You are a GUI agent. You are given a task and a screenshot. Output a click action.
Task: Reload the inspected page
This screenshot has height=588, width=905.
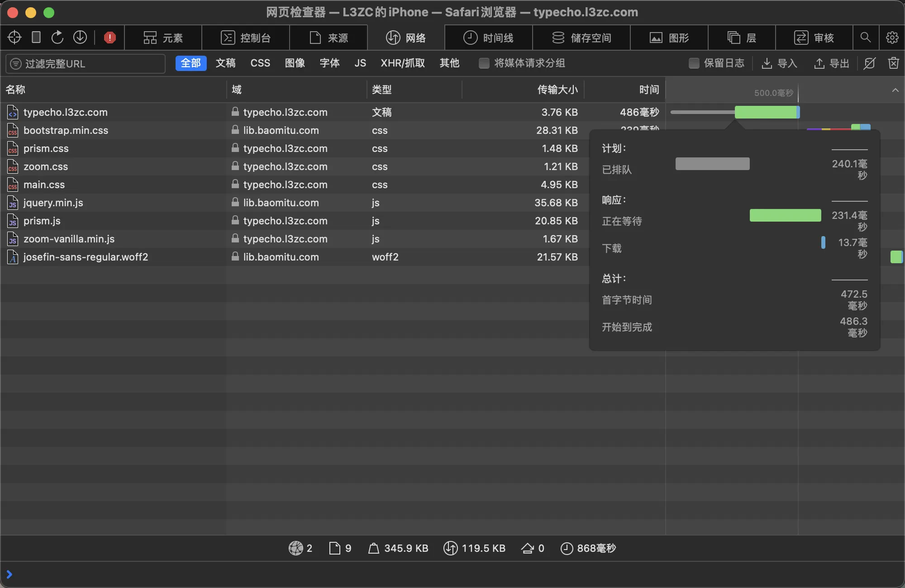(x=57, y=37)
